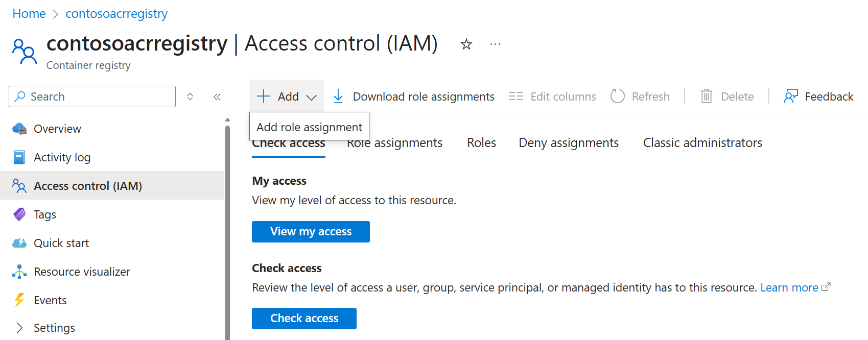Open Quick start from sidebar
This screenshot has width=868, height=340.
[x=61, y=243]
